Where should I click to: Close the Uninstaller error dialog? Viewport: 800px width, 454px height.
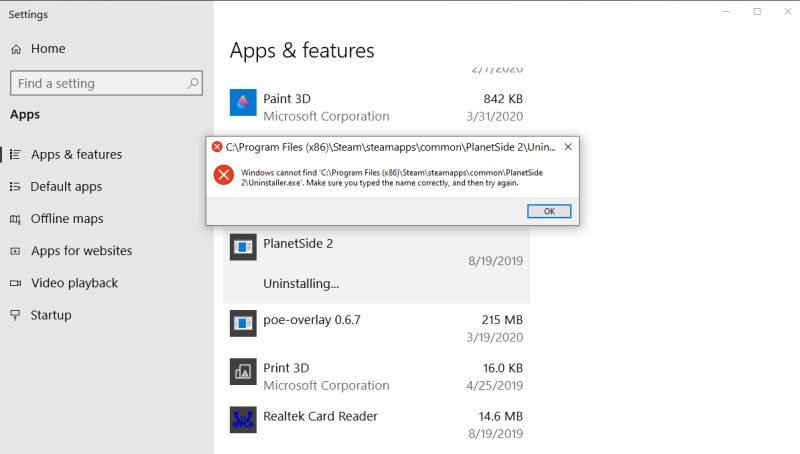click(x=568, y=147)
